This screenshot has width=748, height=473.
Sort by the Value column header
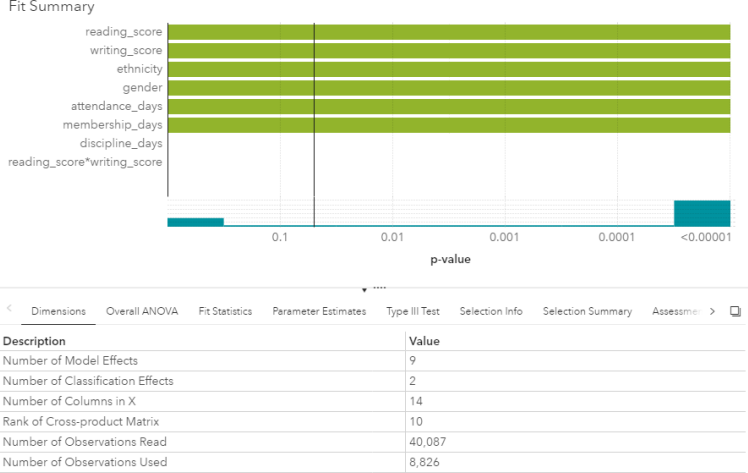tap(425, 341)
